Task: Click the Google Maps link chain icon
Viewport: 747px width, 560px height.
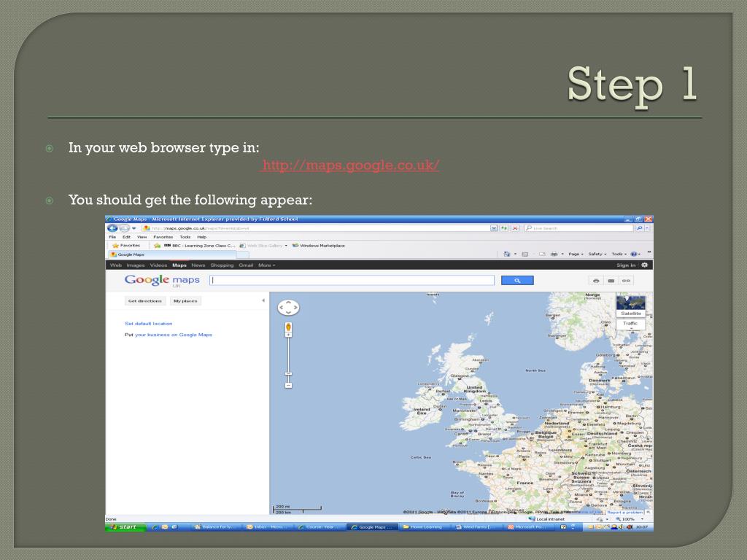Action: coord(626,281)
